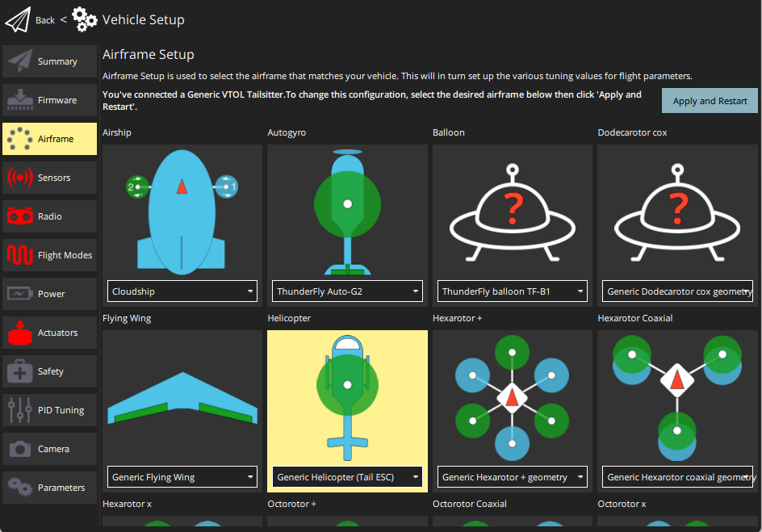Switch to the Summary tab
Screen dimensions: 762x532
tap(50, 61)
